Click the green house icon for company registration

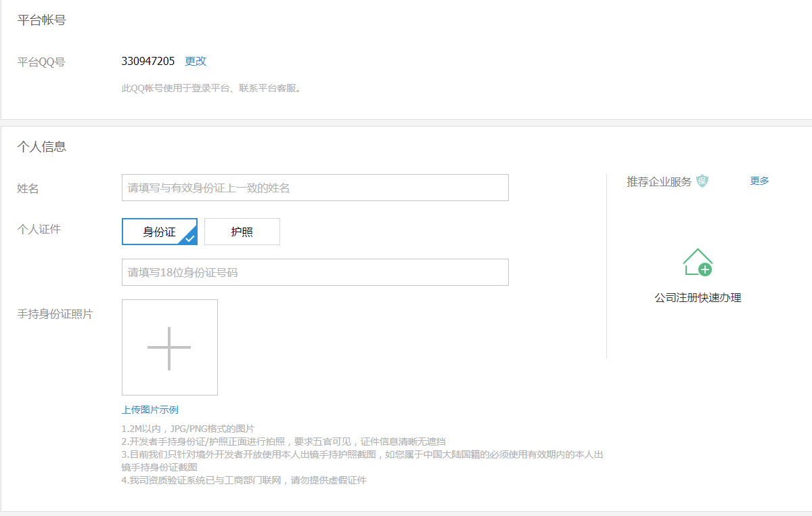click(698, 262)
